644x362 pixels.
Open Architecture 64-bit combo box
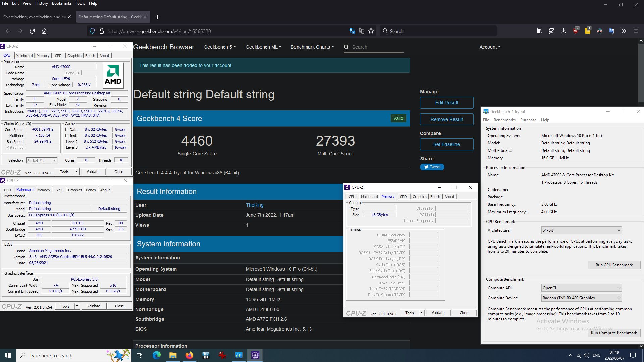[581, 230]
